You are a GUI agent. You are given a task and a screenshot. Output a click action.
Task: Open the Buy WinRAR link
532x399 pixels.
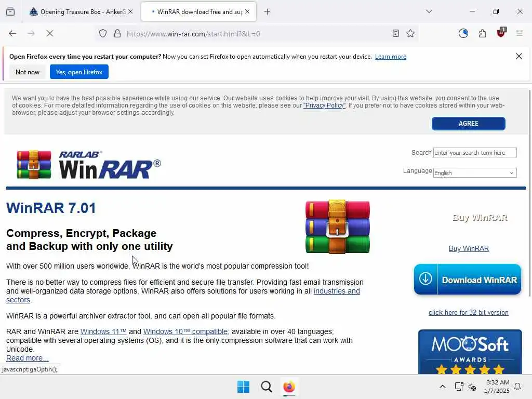pyautogui.click(x=469, y=249)
